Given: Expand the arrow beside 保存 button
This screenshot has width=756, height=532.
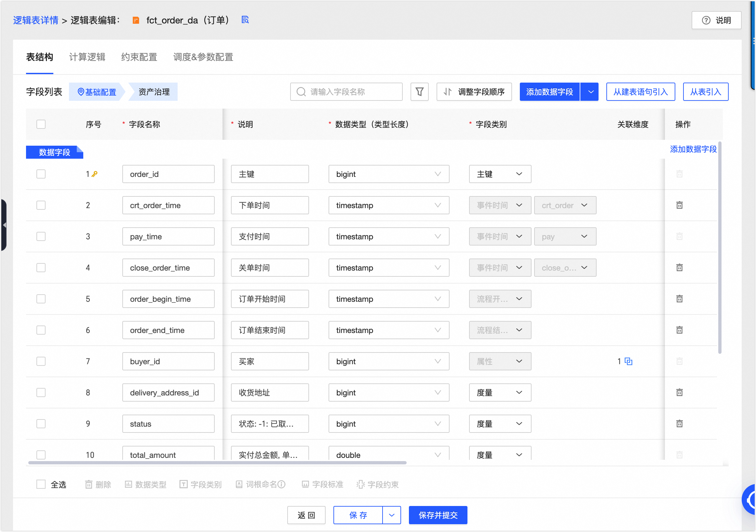Looking at the screenshot, I should (x=392, y=515).
